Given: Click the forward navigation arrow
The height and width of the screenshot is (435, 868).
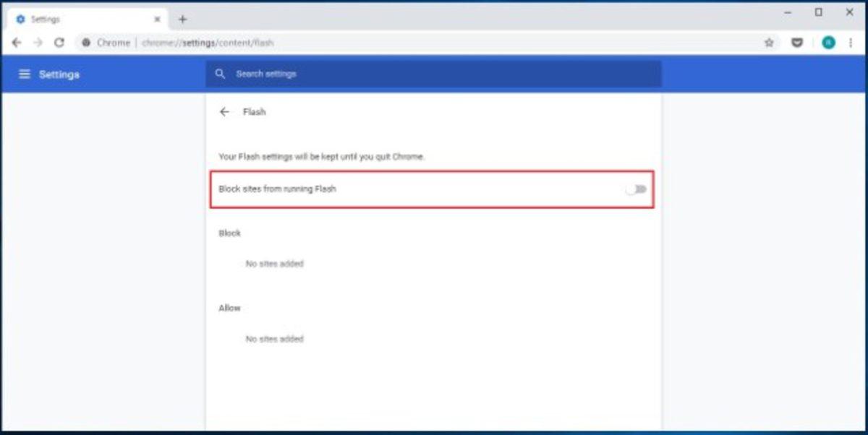Looking at the screenshot, I should coord(38,43).
